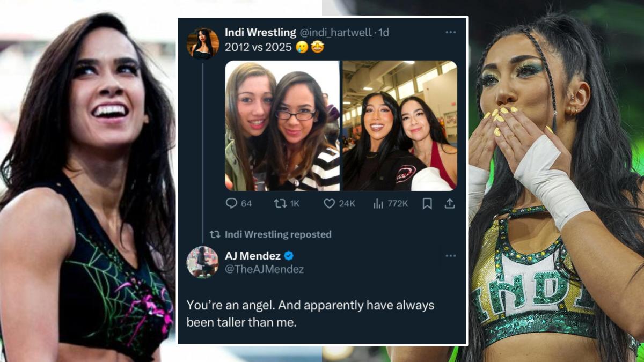This screenshot has width=644, height=362.
Task: Open more options on Indi Wrestling's tweet
Action: 450,32
